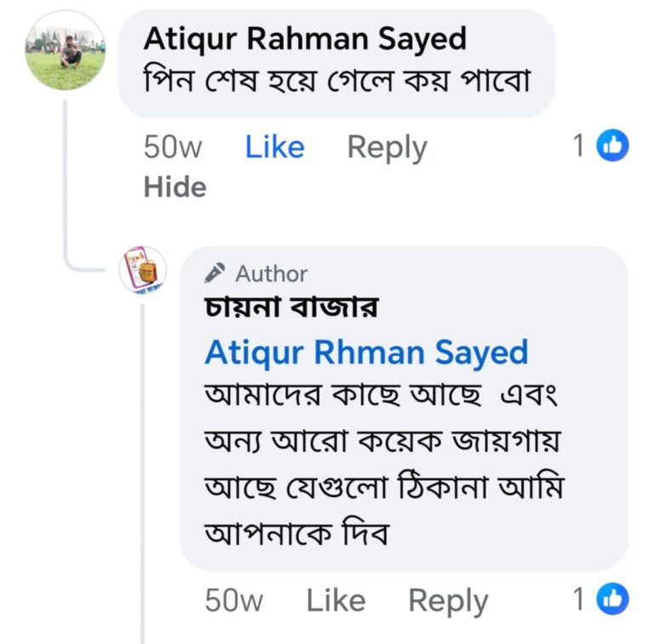Reply to Atiqur Rahman Sayed's comment

(387, 148)
